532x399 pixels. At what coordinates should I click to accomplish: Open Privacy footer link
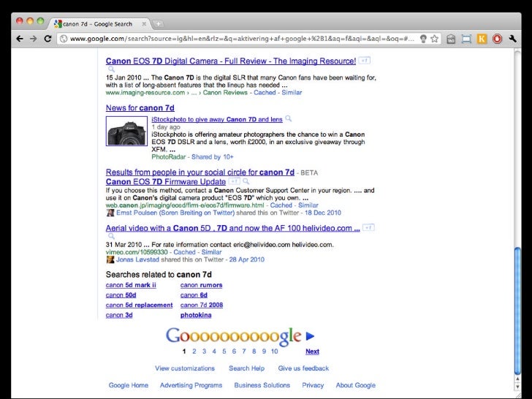(313, 385)
